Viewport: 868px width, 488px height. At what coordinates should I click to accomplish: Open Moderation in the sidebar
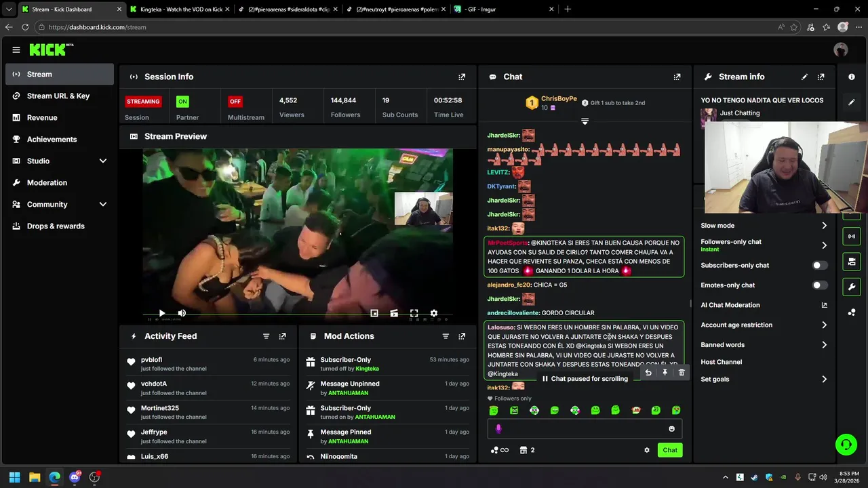(60, 183)
